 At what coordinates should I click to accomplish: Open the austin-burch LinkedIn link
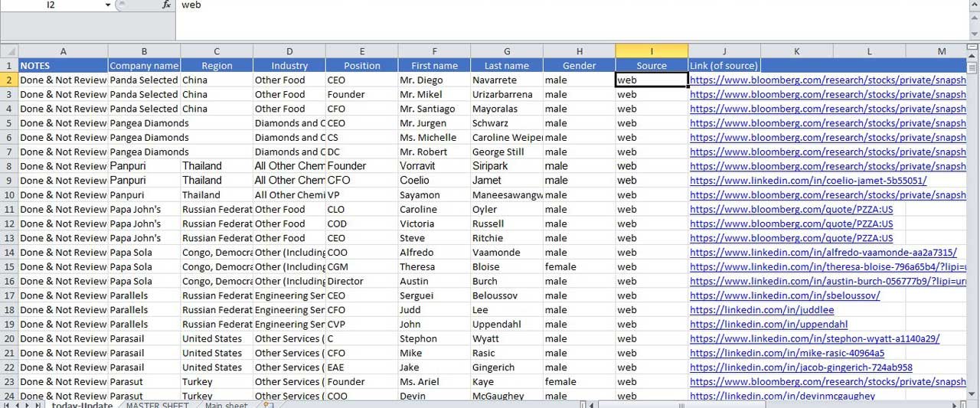828,282
